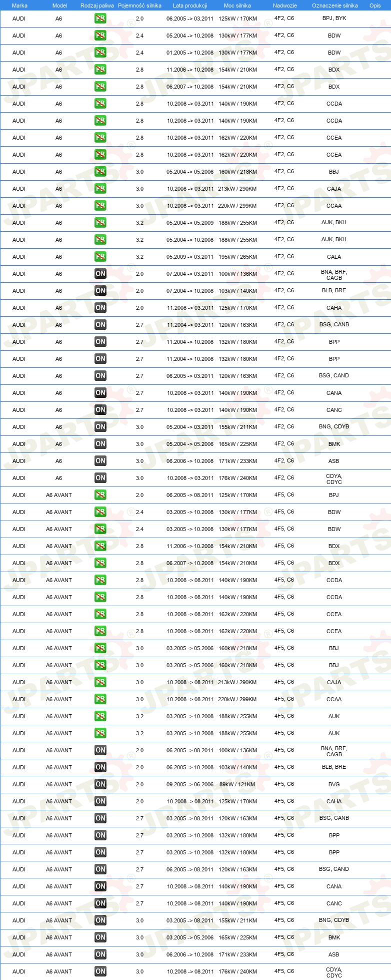Click the Opis column header
This screenshot has height=980, width=391.
pos(375,6)
